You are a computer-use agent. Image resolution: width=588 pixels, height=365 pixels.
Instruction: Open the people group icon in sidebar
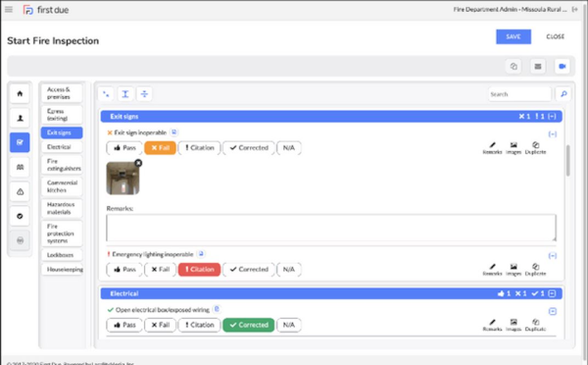click(x=20, y=167)
